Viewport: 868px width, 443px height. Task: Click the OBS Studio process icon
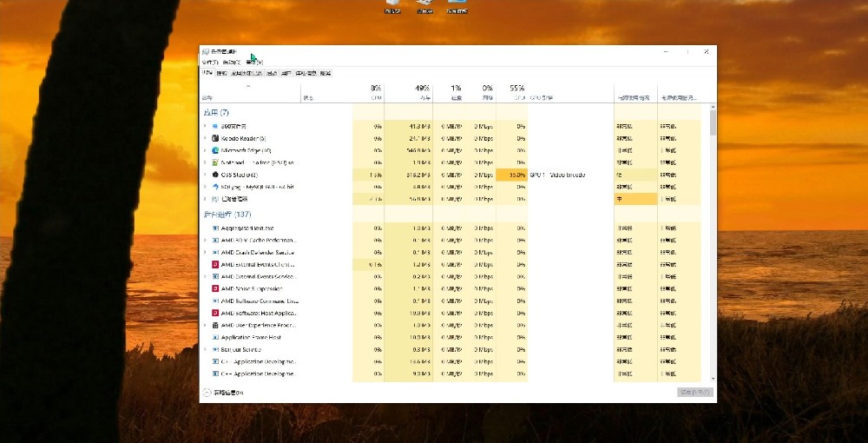(215, 175)
